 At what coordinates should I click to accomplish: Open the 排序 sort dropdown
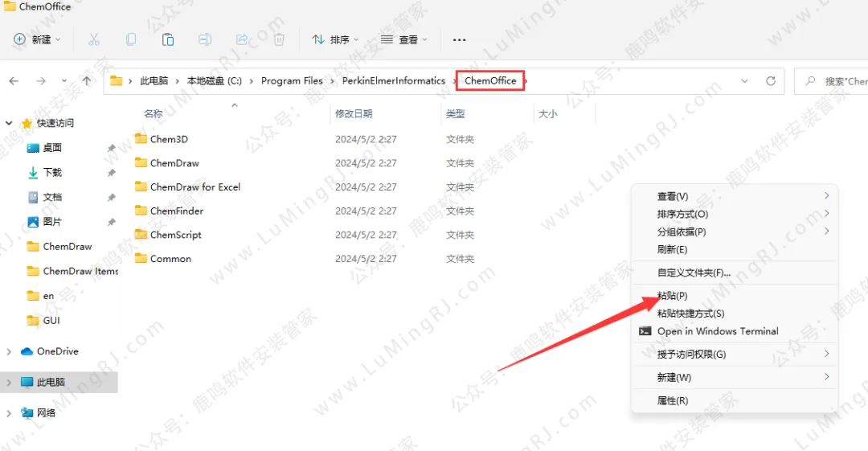(335, 39)
